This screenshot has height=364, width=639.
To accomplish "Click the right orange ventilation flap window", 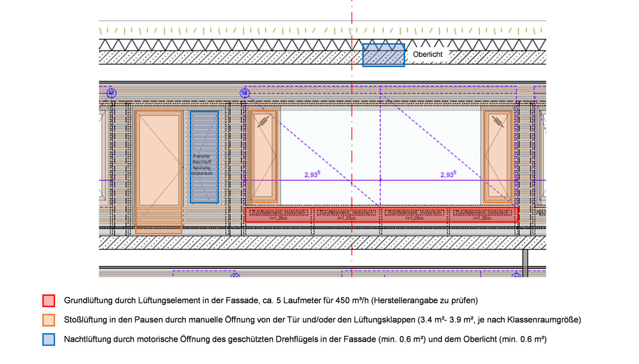I will [497, 156].
